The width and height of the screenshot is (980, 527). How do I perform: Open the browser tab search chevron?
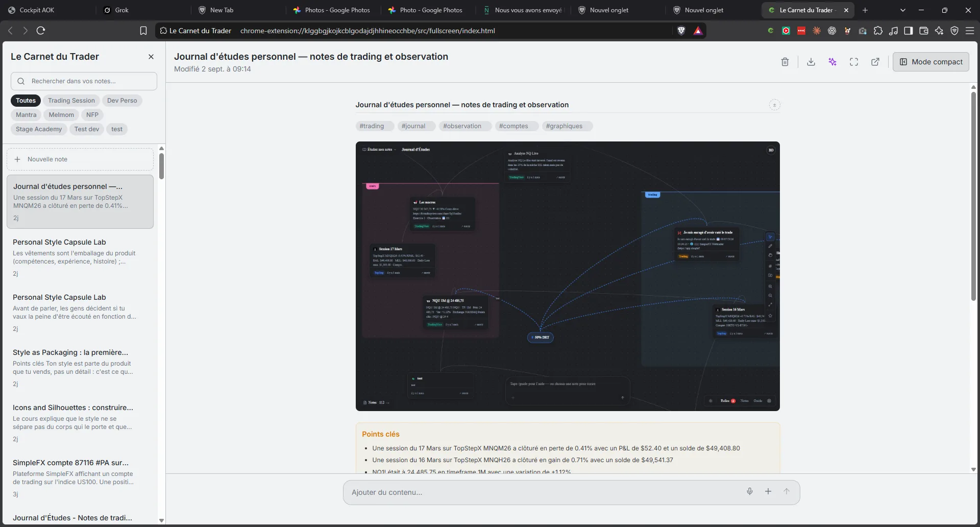(x=902, y=10)
